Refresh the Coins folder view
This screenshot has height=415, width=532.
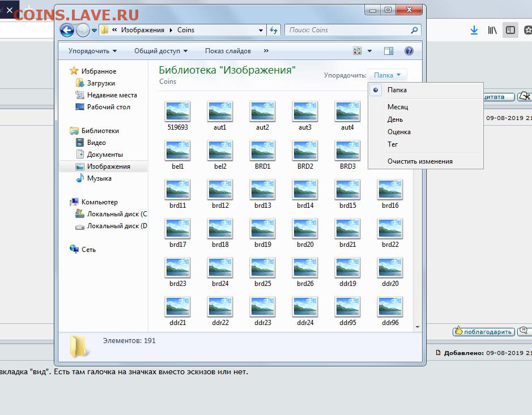click(274, 30)
